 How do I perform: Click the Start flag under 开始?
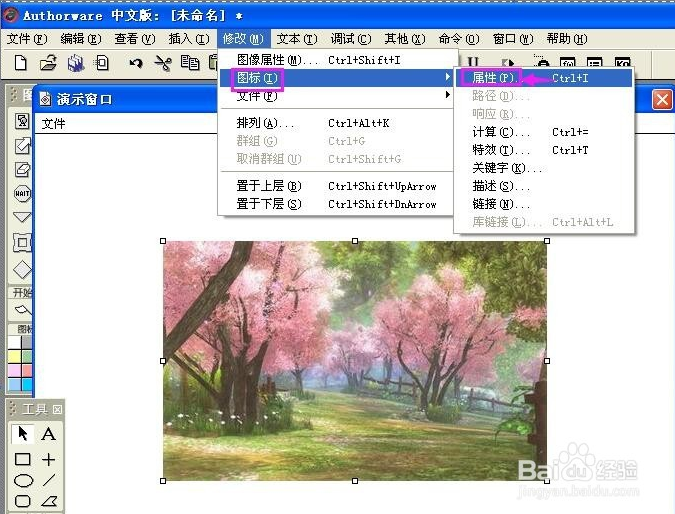tap(22, 309)
